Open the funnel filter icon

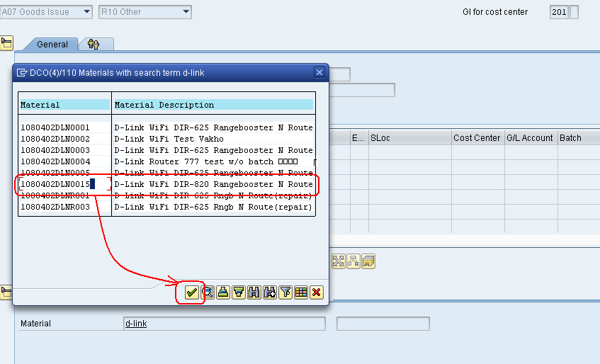[x=285, y=292]
